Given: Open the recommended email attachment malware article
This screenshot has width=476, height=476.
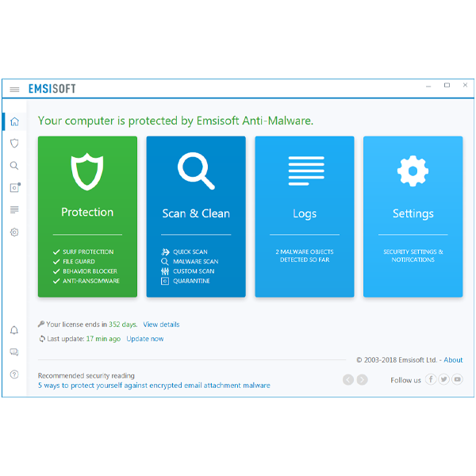Looking at the screenshot, I should coord(154,386).
